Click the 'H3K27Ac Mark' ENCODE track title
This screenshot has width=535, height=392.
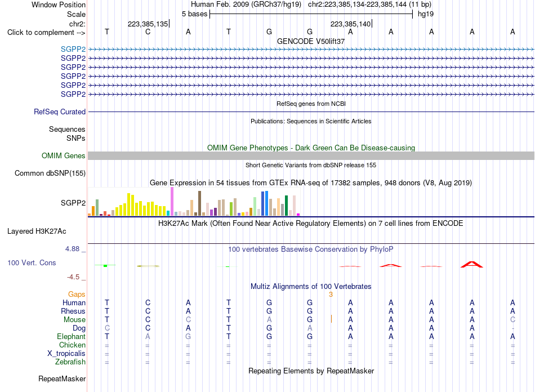pos(311,224)
